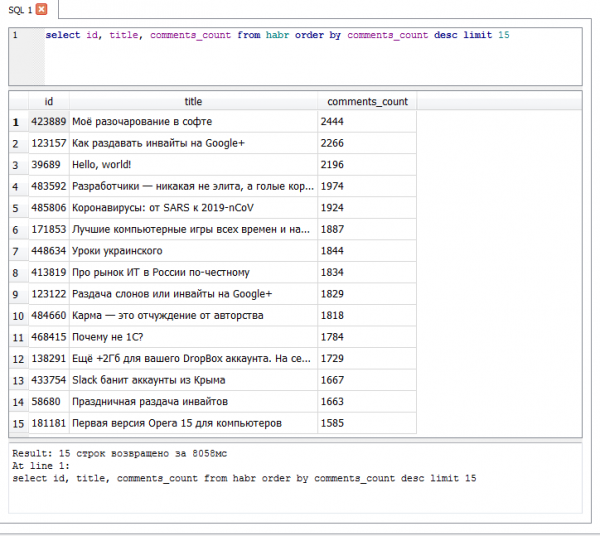
Task: Sort results by comments_count column header
Action: [367, 101]
